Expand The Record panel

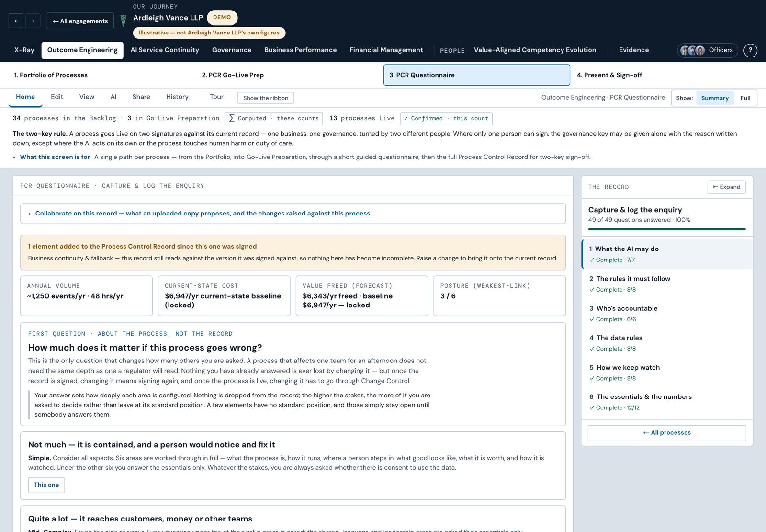click(726, 187)
